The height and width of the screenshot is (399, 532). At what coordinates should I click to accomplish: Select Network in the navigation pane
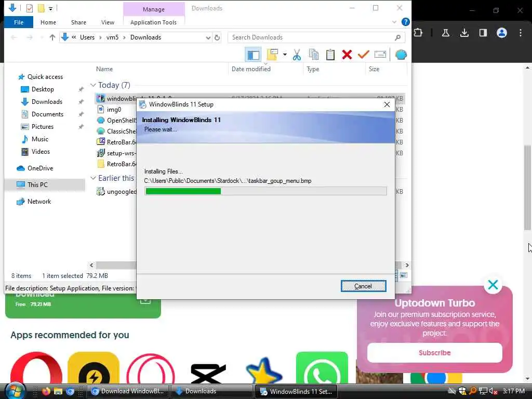click(39, 202)
